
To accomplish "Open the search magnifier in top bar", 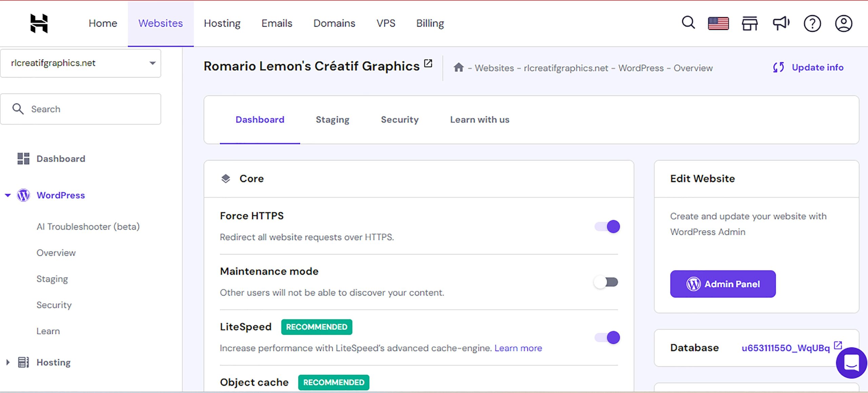I will (x=688, y=23).
